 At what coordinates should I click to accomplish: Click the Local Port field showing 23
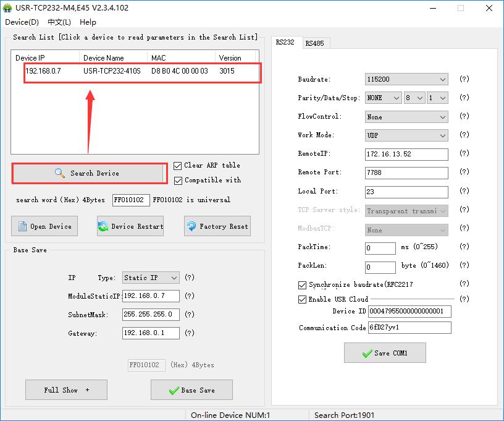click(x=406, y=192)
